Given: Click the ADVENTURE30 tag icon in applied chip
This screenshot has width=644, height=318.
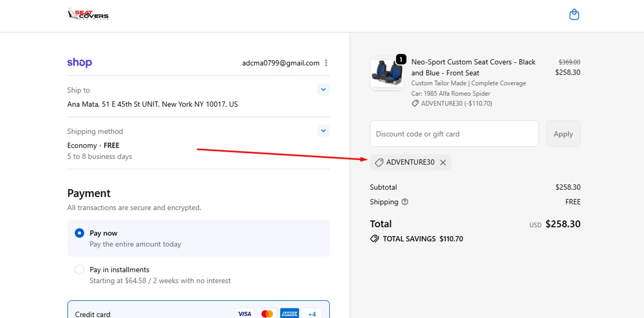Looking at the screenshot, I should point(379,162).
